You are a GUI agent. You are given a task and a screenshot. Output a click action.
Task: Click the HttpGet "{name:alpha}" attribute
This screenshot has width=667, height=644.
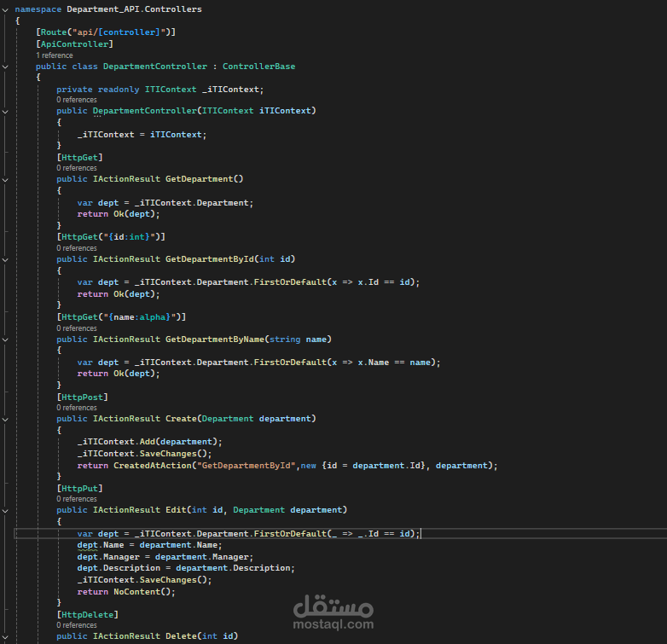tap(121, 317)
